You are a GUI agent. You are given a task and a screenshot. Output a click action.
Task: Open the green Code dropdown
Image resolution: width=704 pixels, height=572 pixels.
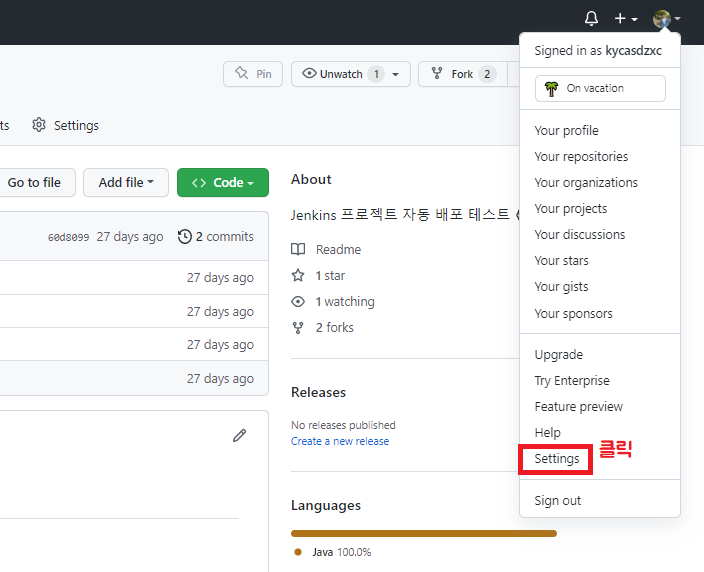point(223,182)
